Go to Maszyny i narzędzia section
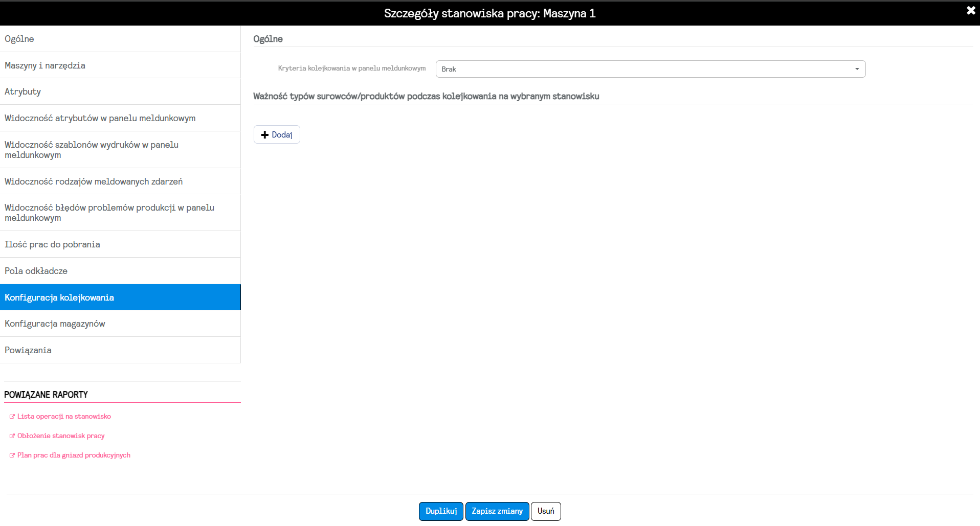Screen dimensions: 980x526 pos(120,65)
